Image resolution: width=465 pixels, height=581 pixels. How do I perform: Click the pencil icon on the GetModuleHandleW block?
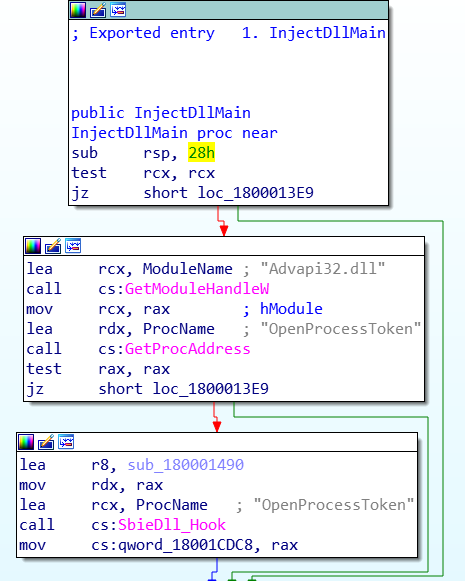[x=53, y=246]
